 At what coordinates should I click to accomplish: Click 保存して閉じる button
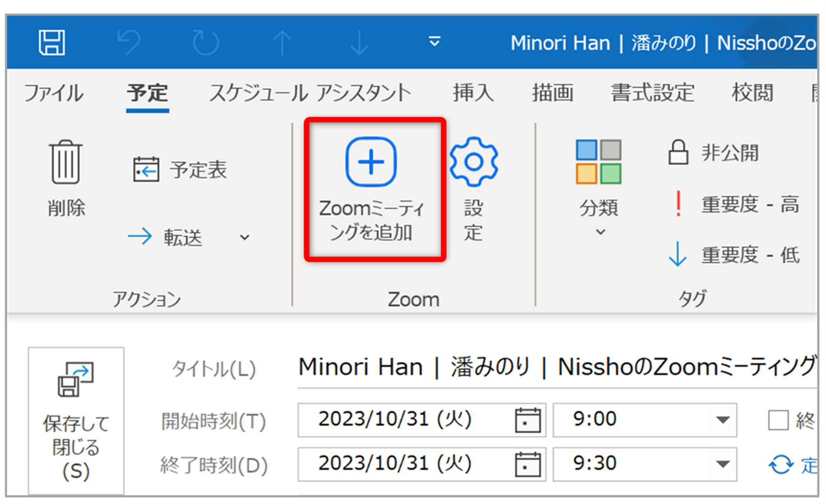(x=76, y=421)
